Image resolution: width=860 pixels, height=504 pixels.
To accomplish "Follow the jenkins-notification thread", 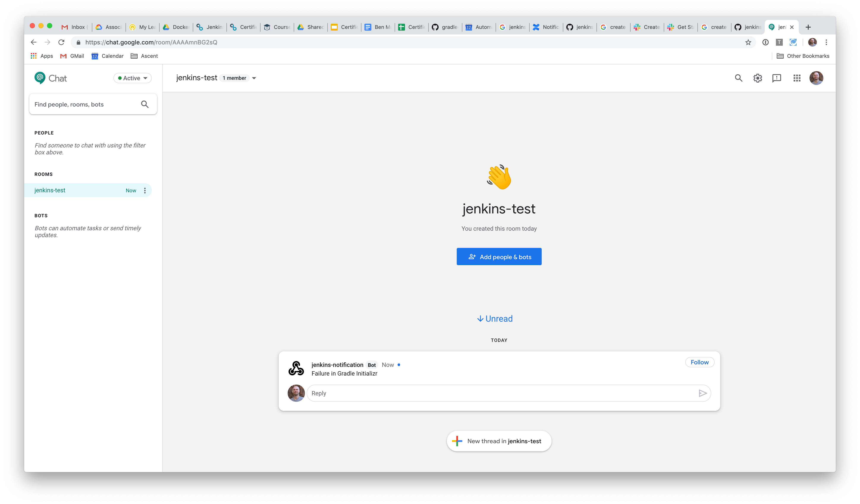I will tap(700, 362).
